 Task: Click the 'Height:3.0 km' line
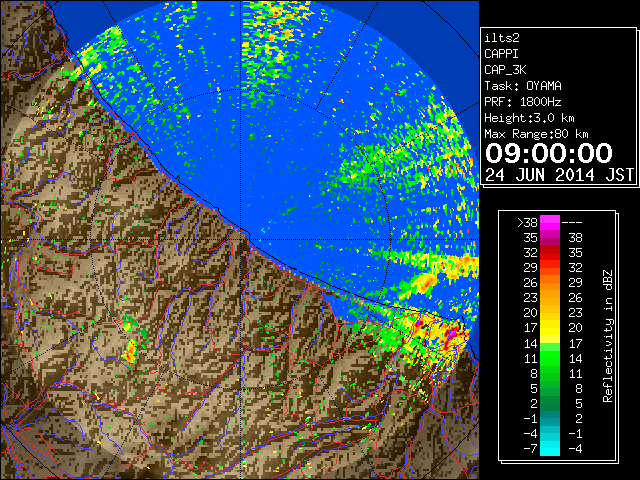coord(529,118)
